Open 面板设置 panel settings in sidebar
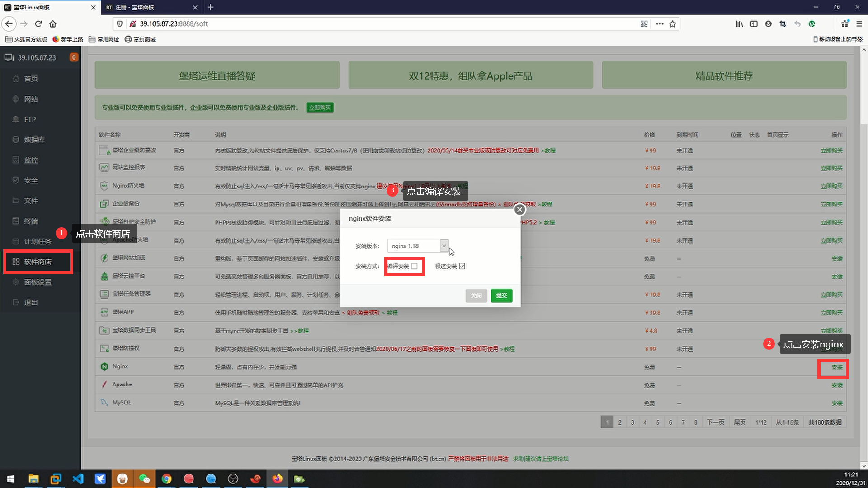868x488 pixels. tap(38, 282)
